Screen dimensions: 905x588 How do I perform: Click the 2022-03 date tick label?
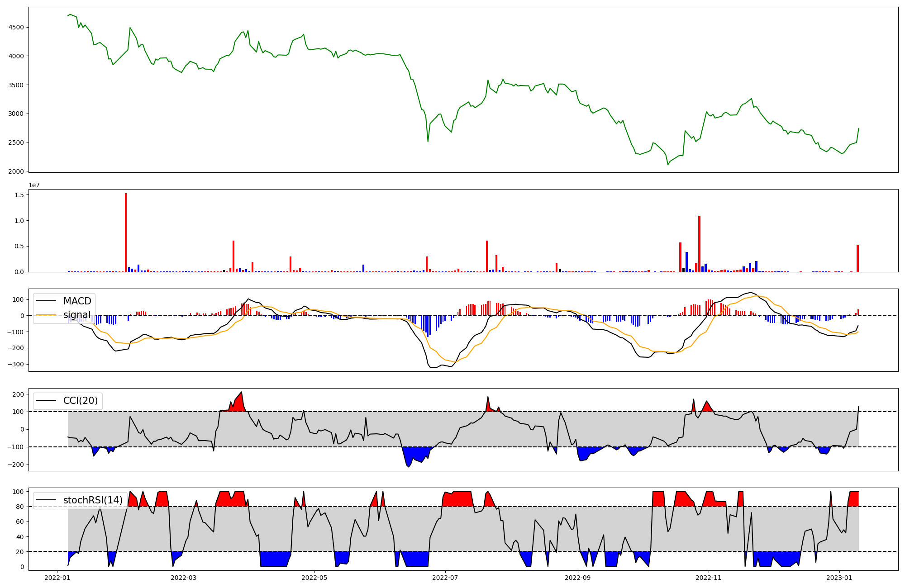point(184,578)
